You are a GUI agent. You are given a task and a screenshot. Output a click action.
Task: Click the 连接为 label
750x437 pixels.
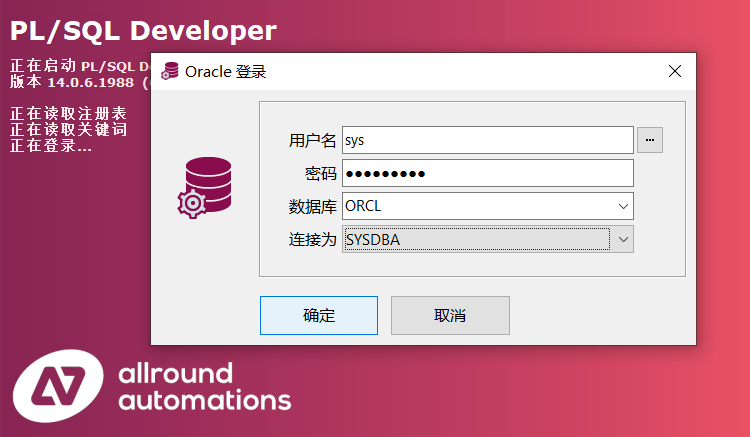tap(312, 239)
